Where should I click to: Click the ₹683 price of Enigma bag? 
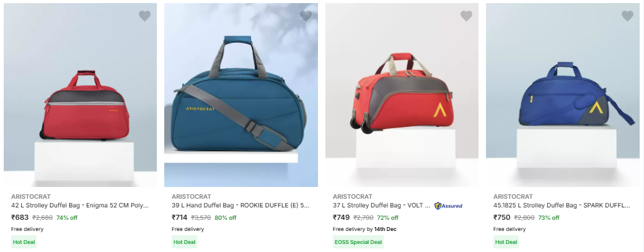pyautogui.click(x=20, y=217)
